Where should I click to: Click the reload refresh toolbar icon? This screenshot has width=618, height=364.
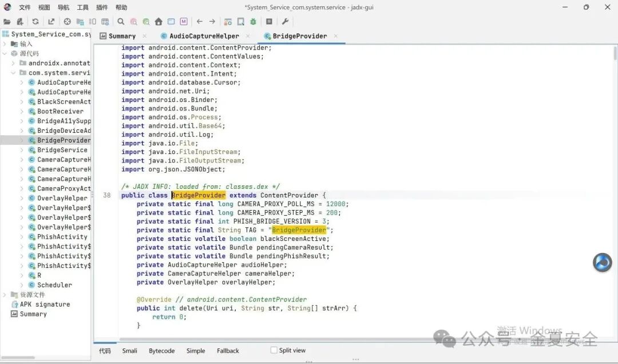point(35,22)
